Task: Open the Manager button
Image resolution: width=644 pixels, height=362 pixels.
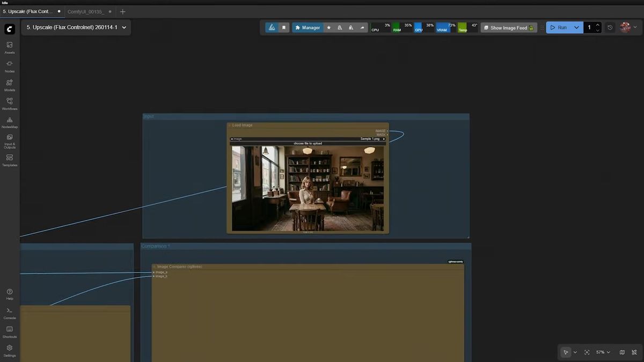Action: [x=308, y=27]
